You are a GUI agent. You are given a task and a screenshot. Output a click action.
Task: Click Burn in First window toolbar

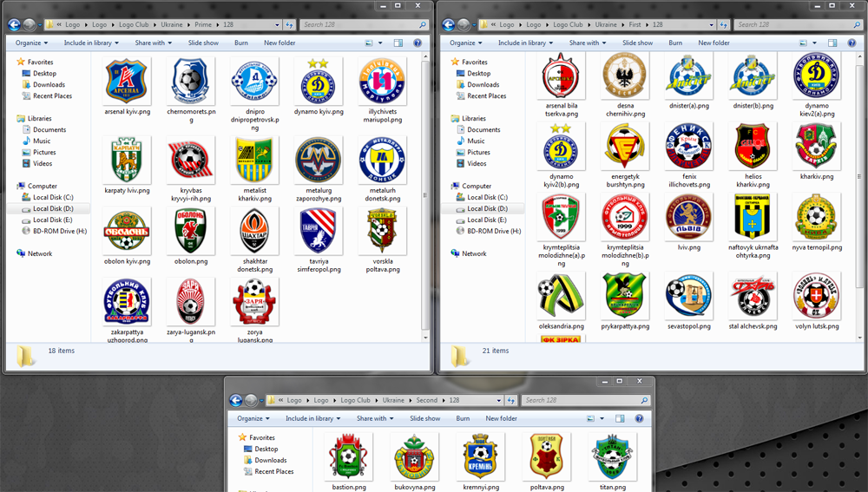675,43
